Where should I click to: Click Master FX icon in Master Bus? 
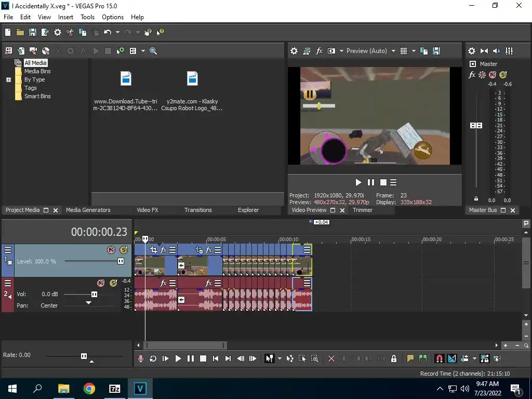point(472,75)
